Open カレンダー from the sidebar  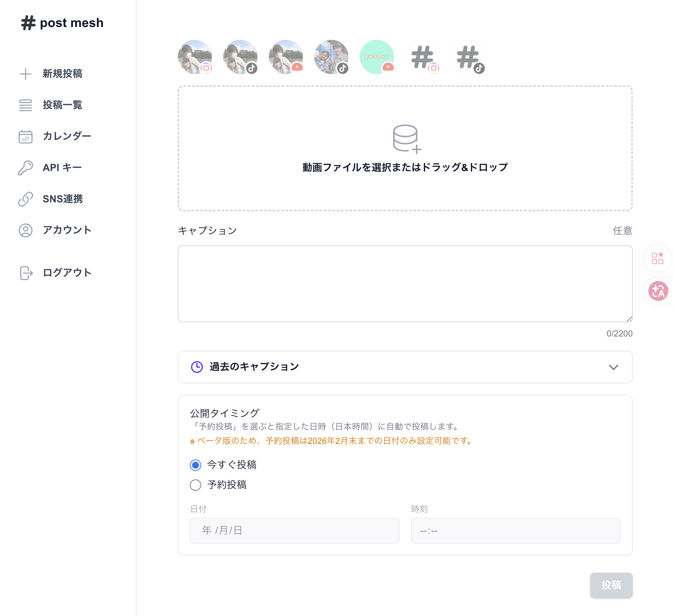[67, 136]
